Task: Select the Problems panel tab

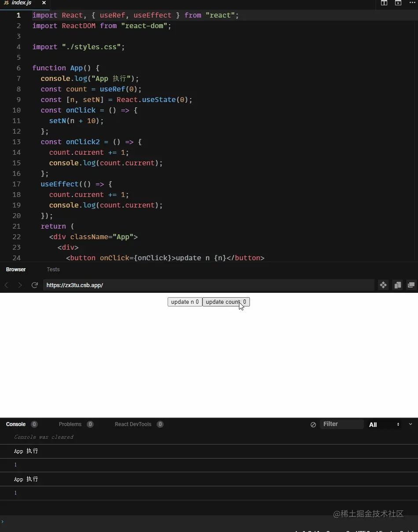Action: (x=70, y=424)
